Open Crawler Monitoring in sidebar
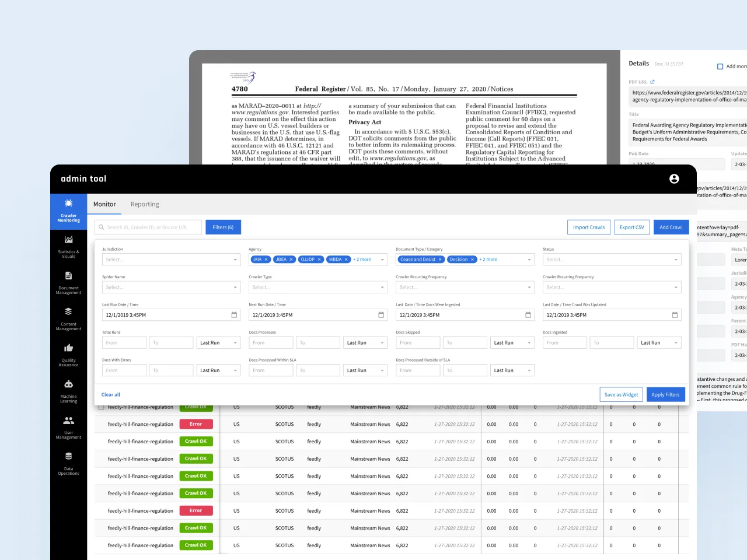747x560 pixels. [x=68, y=211]
